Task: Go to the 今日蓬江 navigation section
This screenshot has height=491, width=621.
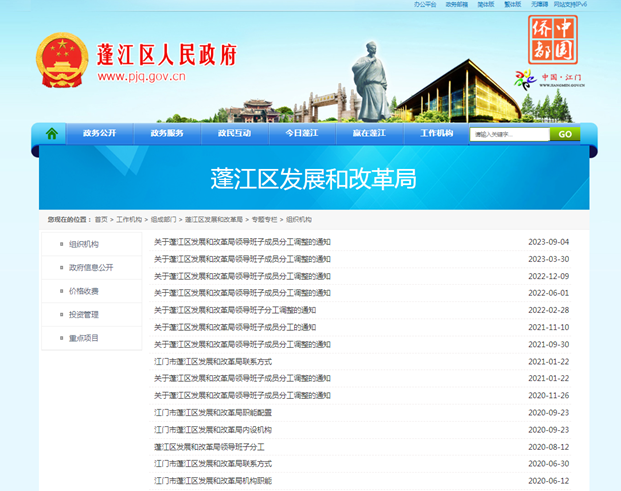Action: click(x=301, y=133)
